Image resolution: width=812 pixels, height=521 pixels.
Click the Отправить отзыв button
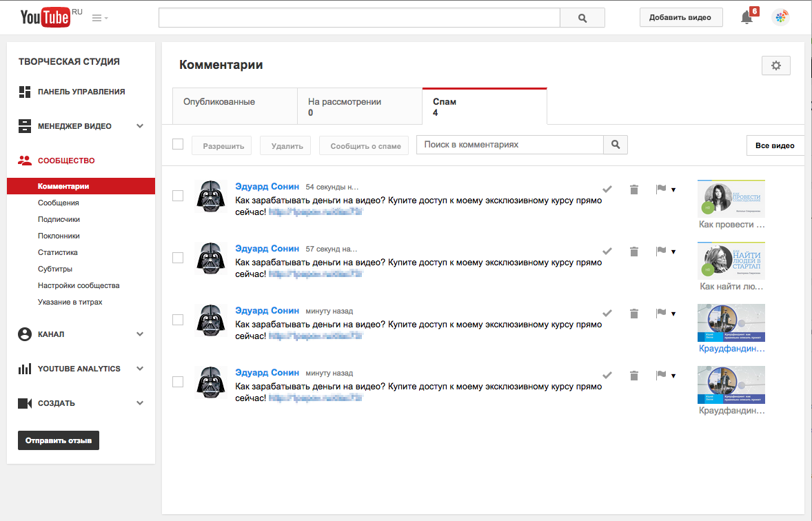pos(59,440)
